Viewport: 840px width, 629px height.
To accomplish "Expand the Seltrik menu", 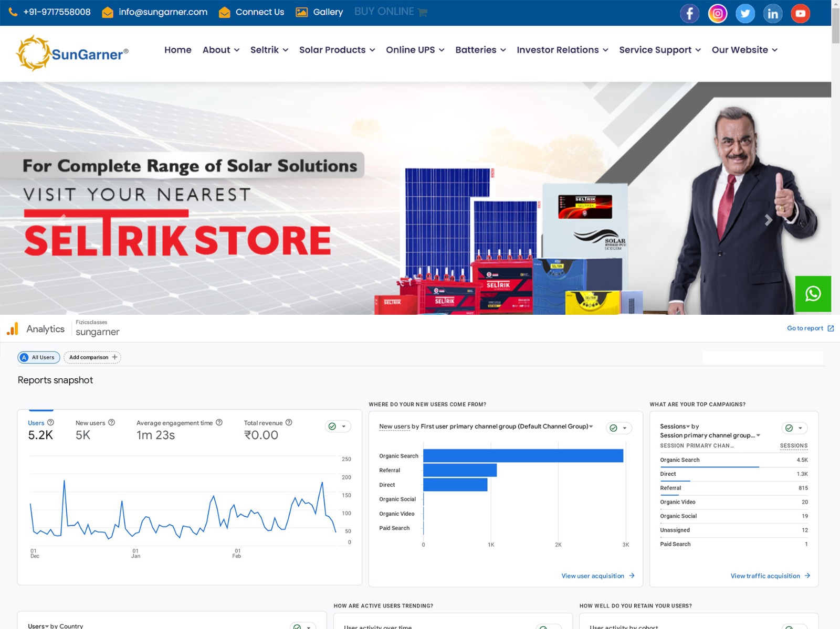I will pos(269,50).
